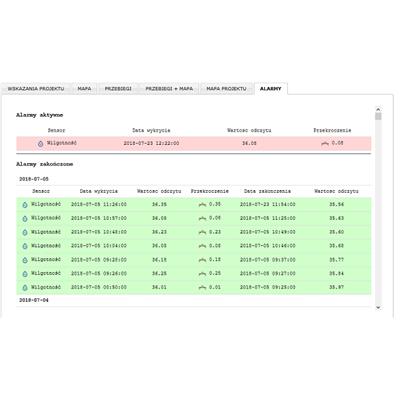The height and width of the screenshot is (400, 400).
Task: Click active alarm reading value 36.08
Action: 249,143
